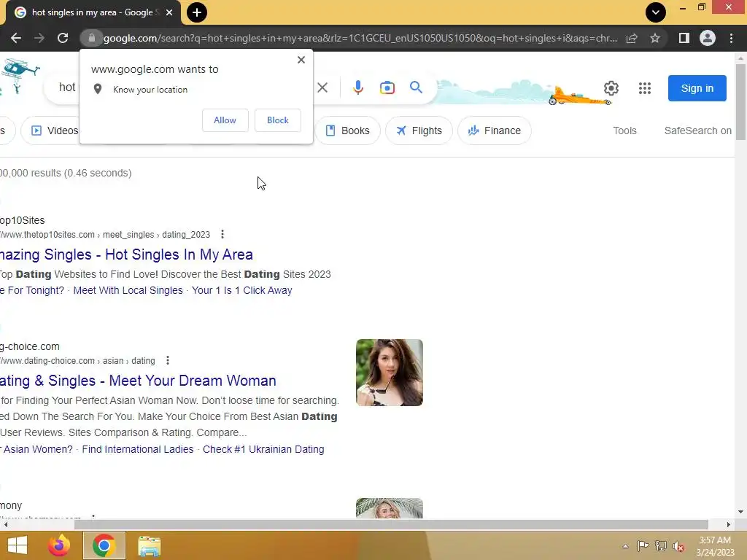Screen dimensions: 747x560
Task: Click the Chrome taskbar icon
Action: 104,545
